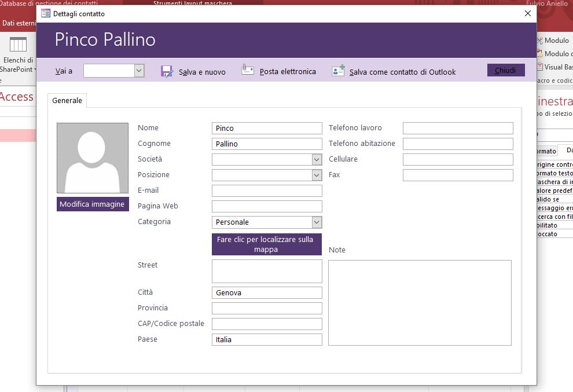
Task: Expand the Posizione dropdown arrow
Action: tap(317, 175)
